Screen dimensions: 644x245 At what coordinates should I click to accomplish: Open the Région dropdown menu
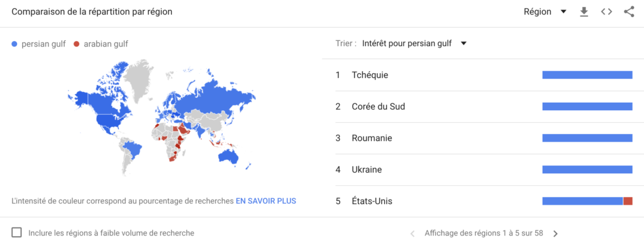[x=545, y=12]
